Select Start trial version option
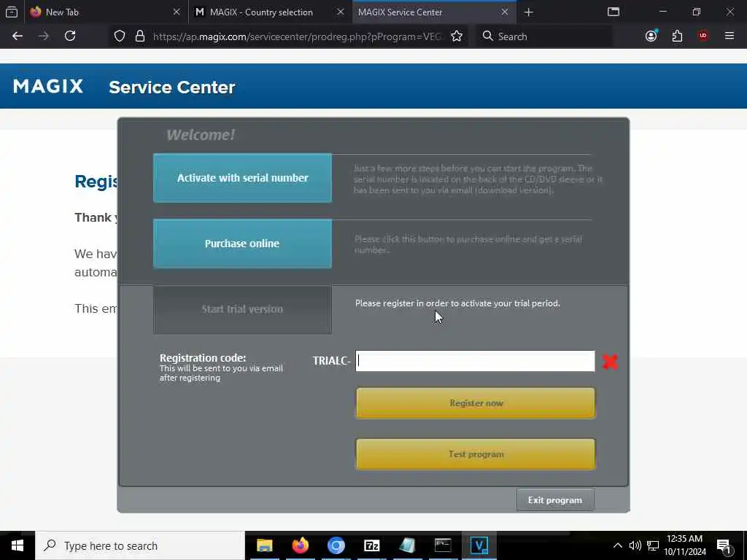747x560 pixels. 242,309
